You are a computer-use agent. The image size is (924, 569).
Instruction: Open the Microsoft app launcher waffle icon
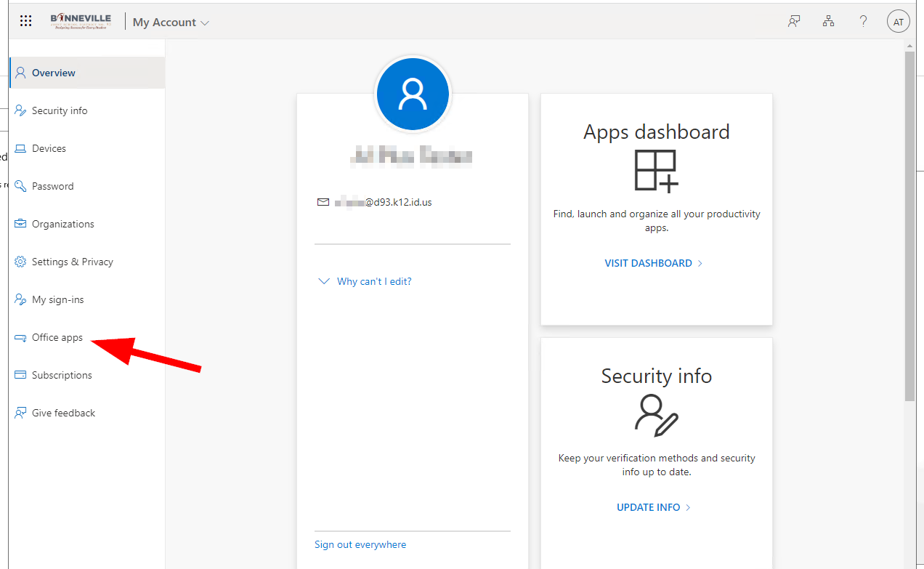[x=26, y=20]
